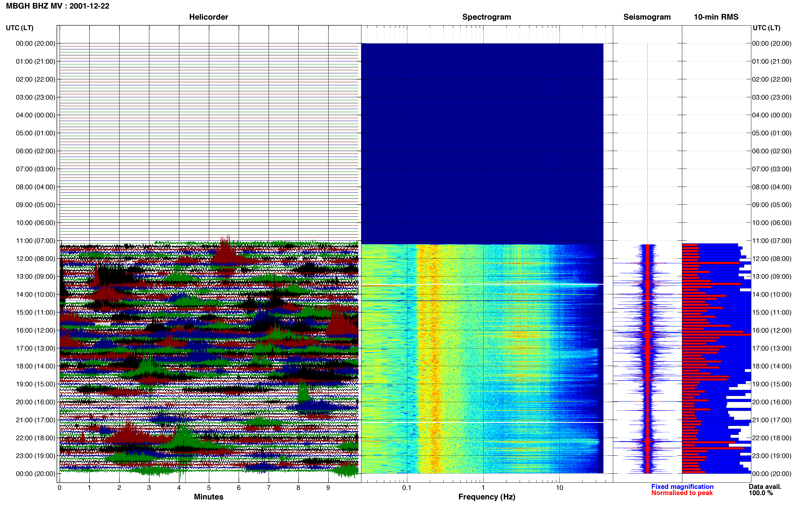Click left time label '19:00 (15:00)'
This screenshot has height=508, width=812.
pos(36,384)
